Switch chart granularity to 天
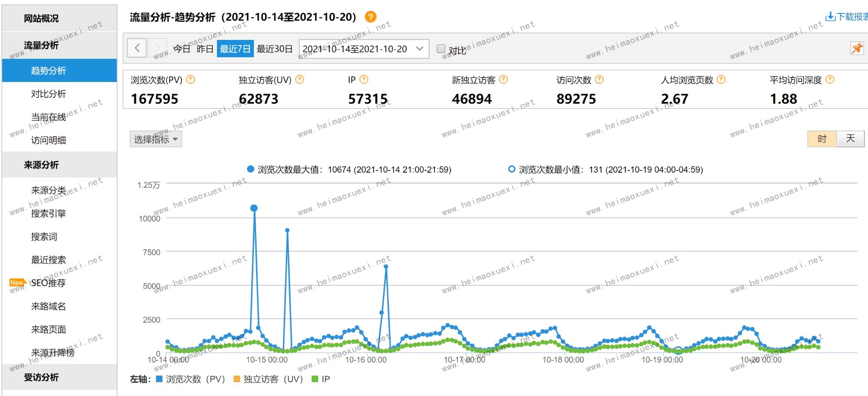The image size is (868, 396). (850, 139)
